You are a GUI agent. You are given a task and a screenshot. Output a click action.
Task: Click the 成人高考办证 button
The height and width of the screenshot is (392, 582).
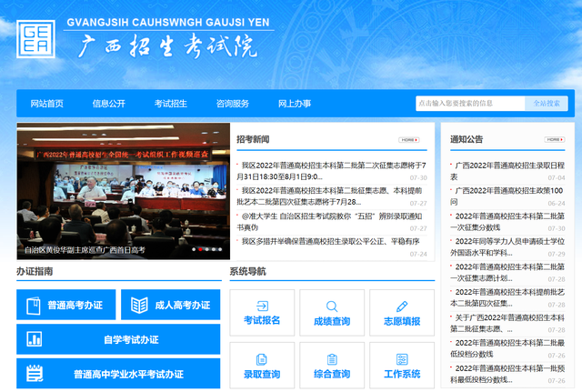pyautogui.click(x=170, y=305)
